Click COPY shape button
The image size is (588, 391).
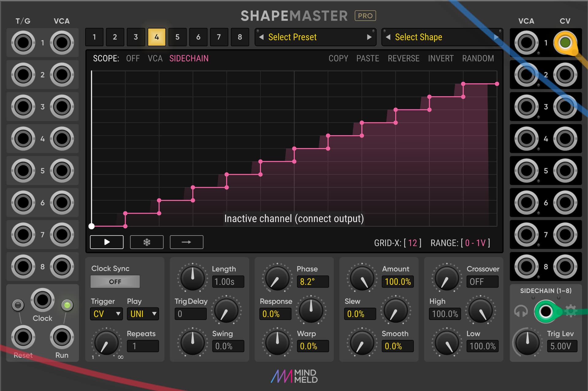click(x=338, y=58)
